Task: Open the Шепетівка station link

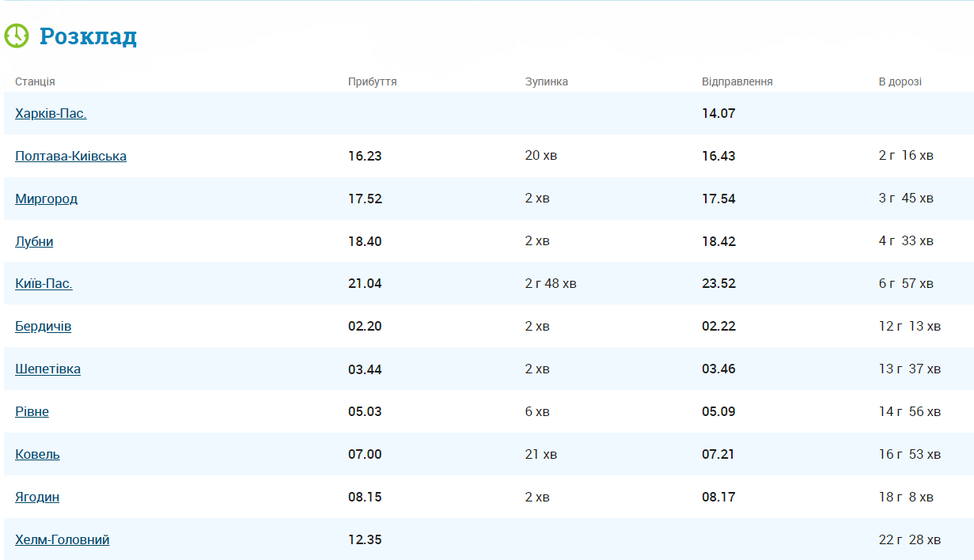Action: point(47,369)
